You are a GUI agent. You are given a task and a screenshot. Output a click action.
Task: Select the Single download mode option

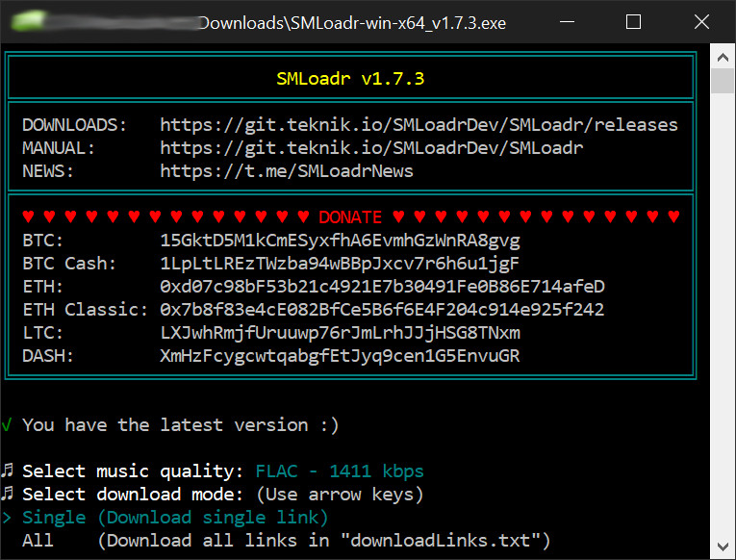(174, 518)
